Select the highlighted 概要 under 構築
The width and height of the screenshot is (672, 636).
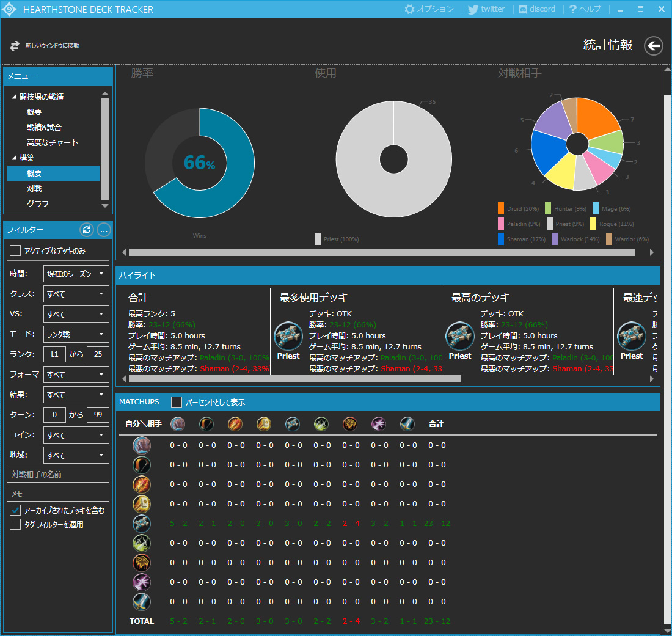point(54,173)
